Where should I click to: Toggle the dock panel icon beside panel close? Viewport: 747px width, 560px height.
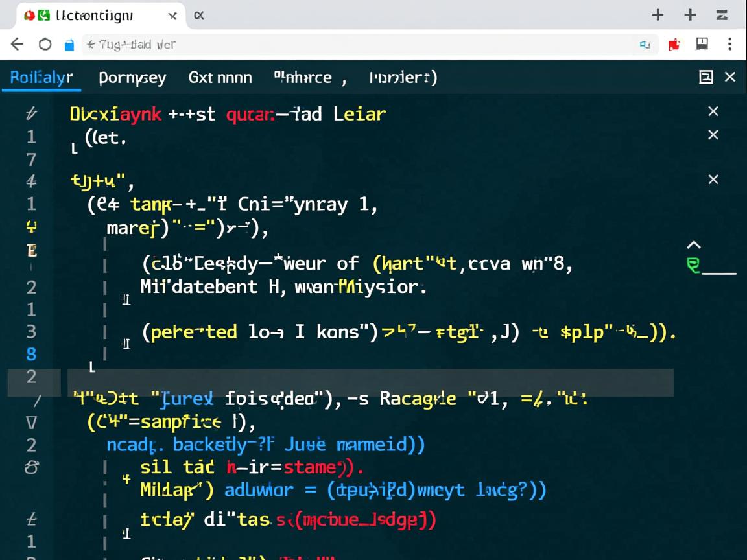point(706,77)
